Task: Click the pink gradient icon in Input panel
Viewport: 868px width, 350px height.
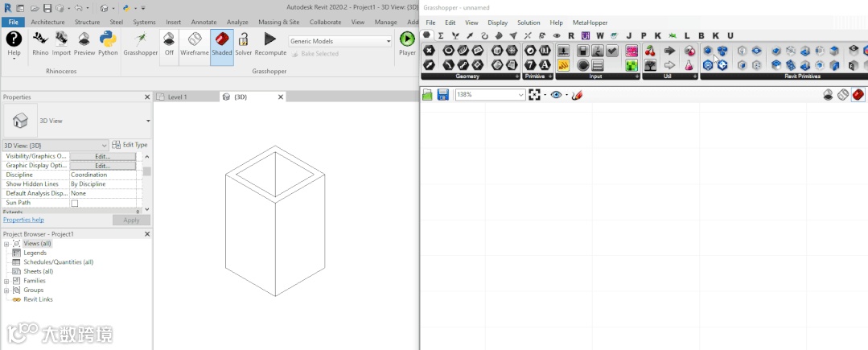Action: pos(631,51)
